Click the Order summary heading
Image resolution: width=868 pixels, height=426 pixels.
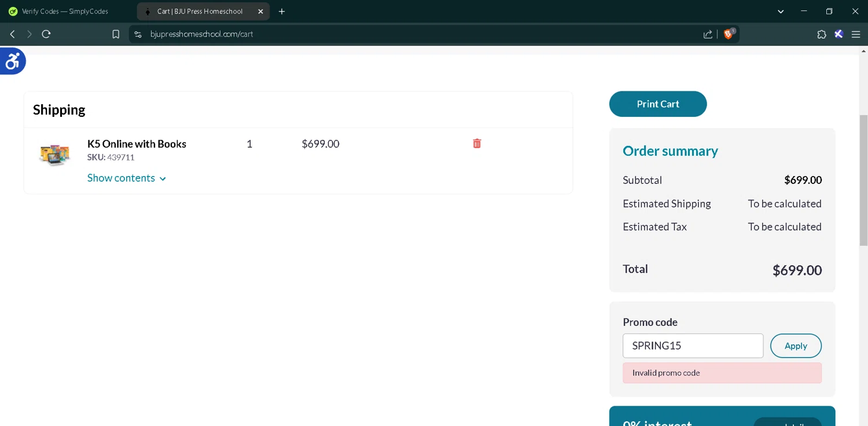[x=670, y=150]
